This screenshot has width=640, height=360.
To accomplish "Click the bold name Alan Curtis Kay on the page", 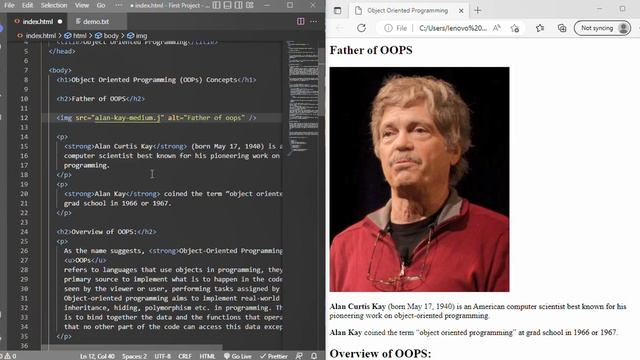I will tap(358, 307).
